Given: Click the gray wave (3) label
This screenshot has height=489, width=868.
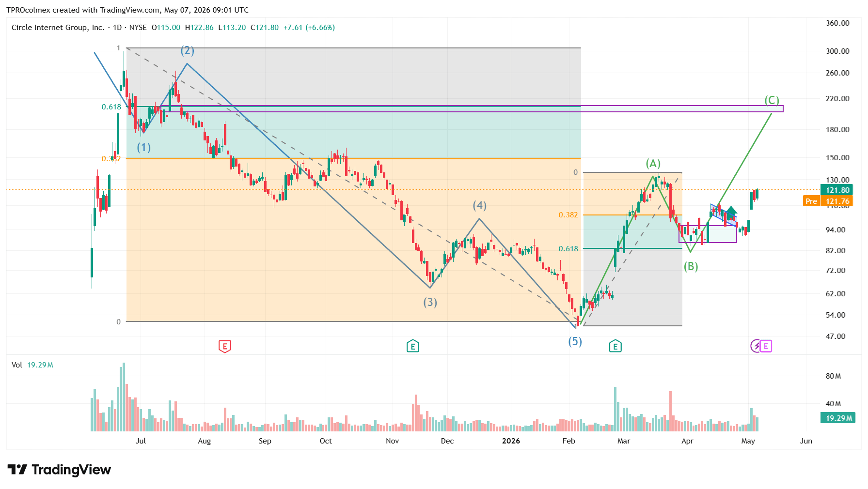Looking at the screenshot, I should pos(430,302).
